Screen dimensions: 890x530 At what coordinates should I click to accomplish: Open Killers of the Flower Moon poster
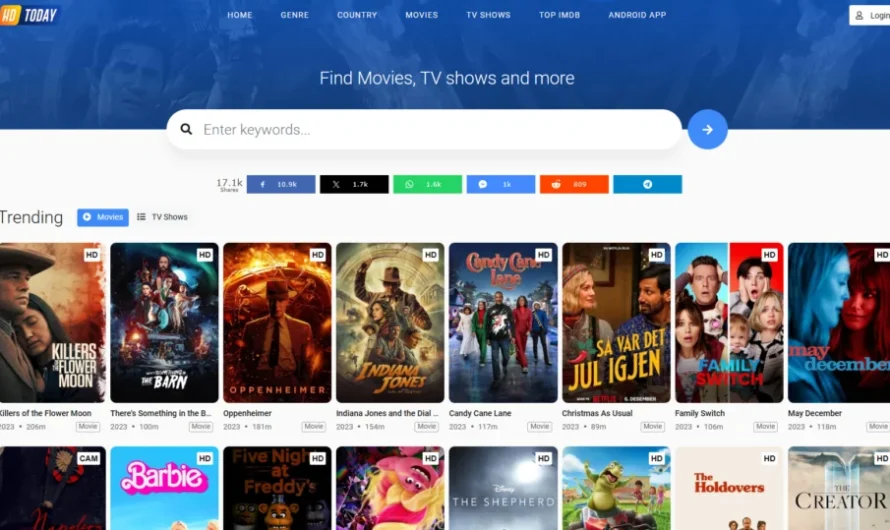click(x=52, y=323)
